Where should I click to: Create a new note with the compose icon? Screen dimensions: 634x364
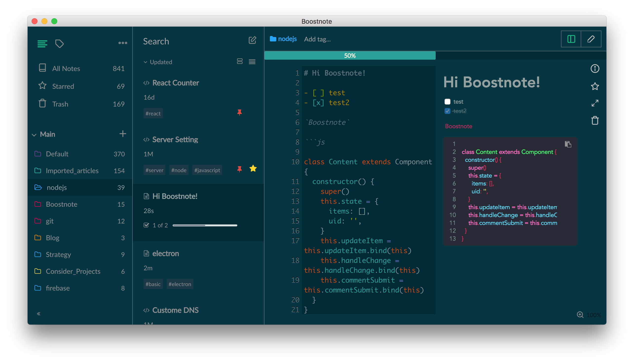click(x=252, y=40)
